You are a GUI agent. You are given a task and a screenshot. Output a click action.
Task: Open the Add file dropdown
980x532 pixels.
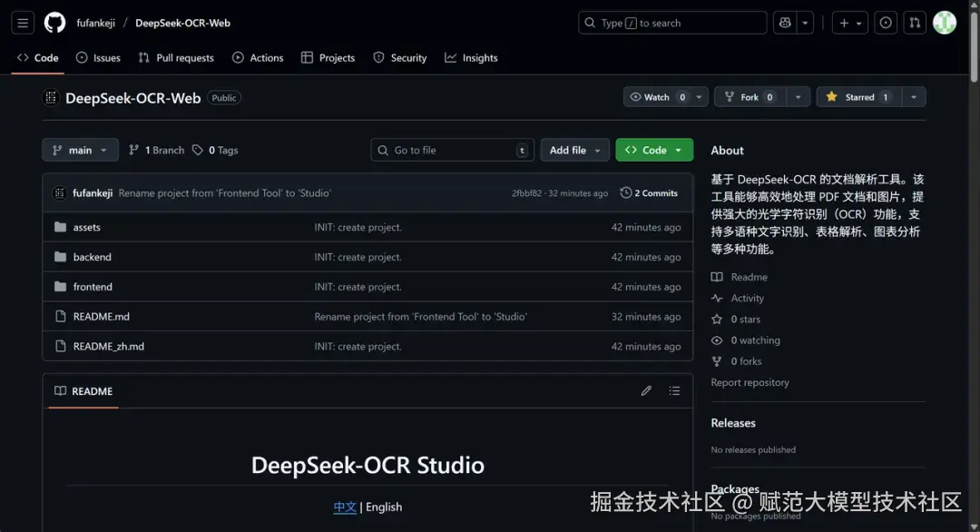coord(574,150)
